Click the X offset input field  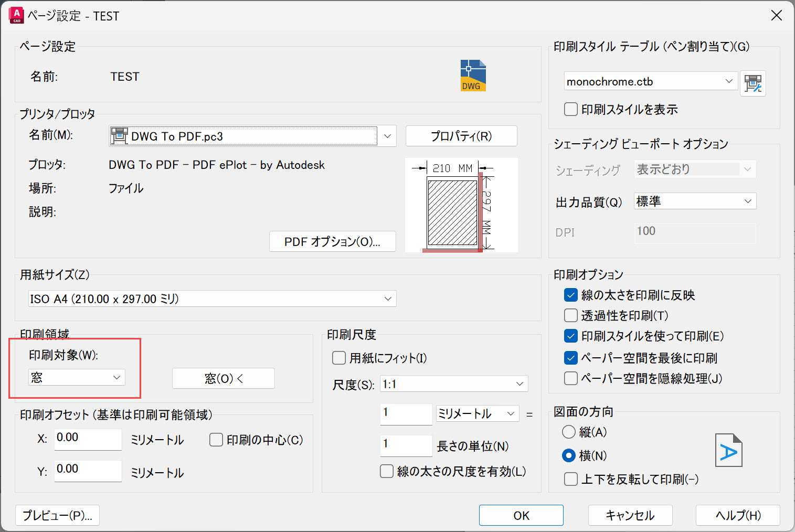coord(88,439)
